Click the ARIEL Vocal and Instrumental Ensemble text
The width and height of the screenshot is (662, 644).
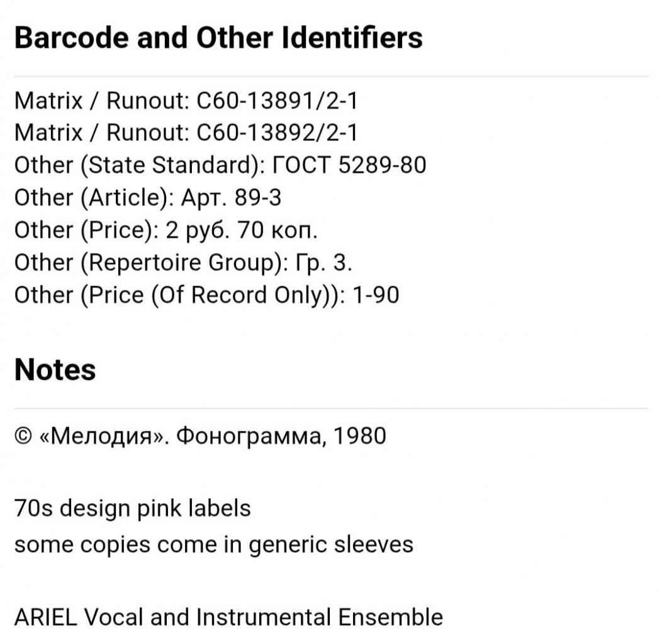[x=228, y=617]
